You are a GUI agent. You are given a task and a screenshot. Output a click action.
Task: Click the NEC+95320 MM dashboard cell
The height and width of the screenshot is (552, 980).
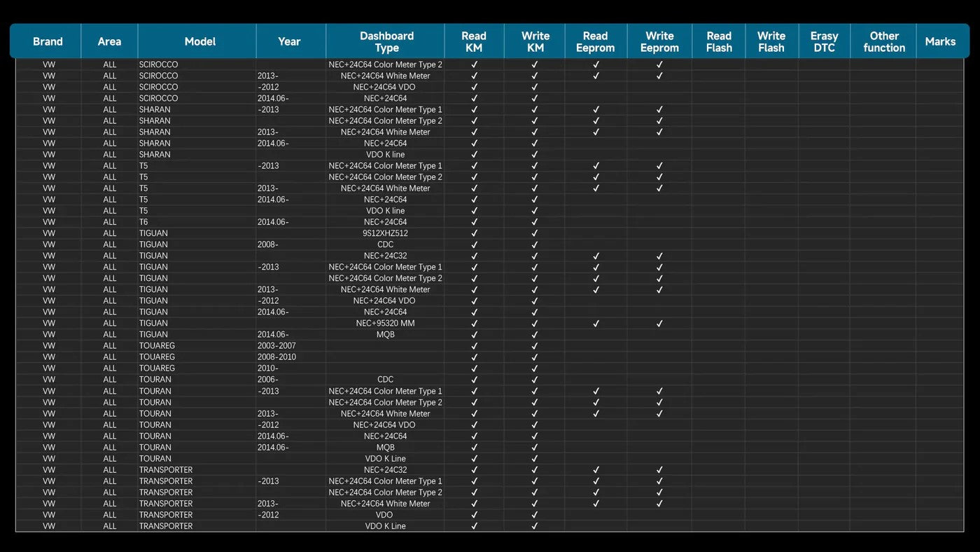(385, 324)
